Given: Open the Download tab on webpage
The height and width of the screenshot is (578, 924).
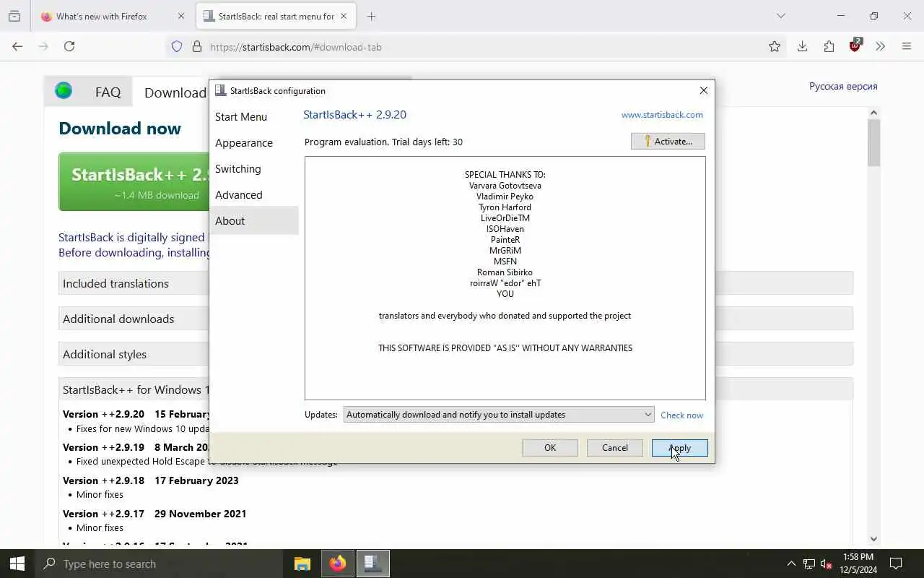Looking at the screenshot, I should pyautogui.click(x=175, y=92).
